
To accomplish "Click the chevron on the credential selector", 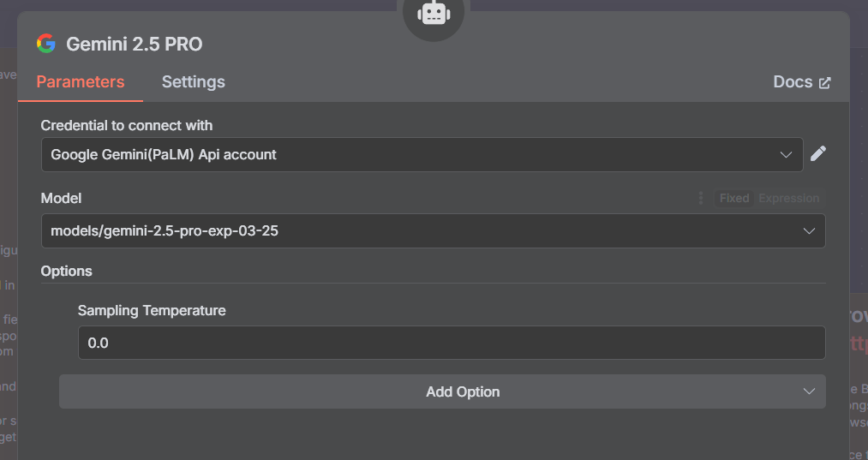I will [x=787, y=155].
